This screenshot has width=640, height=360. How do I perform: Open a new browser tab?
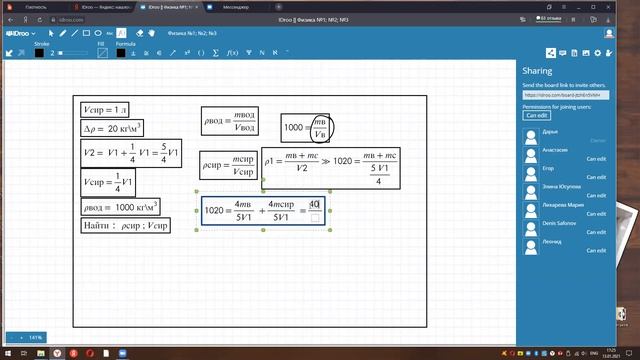(x=279, y=7)
